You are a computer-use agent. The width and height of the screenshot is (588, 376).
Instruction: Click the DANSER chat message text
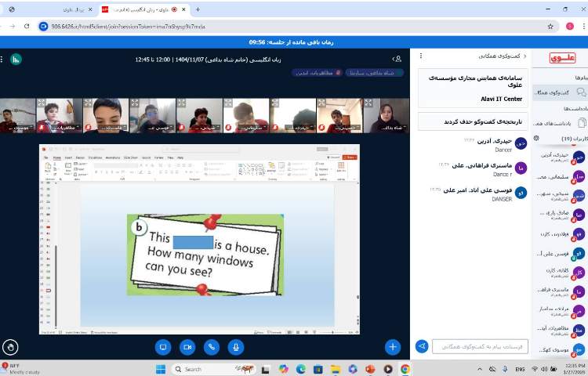point(502,199)
